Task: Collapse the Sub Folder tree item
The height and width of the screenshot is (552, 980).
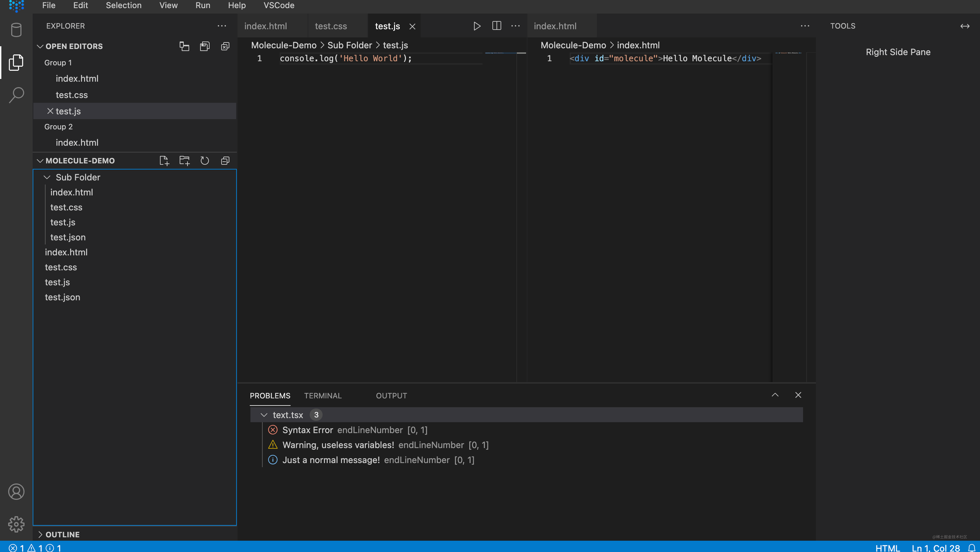Action: 47,177
